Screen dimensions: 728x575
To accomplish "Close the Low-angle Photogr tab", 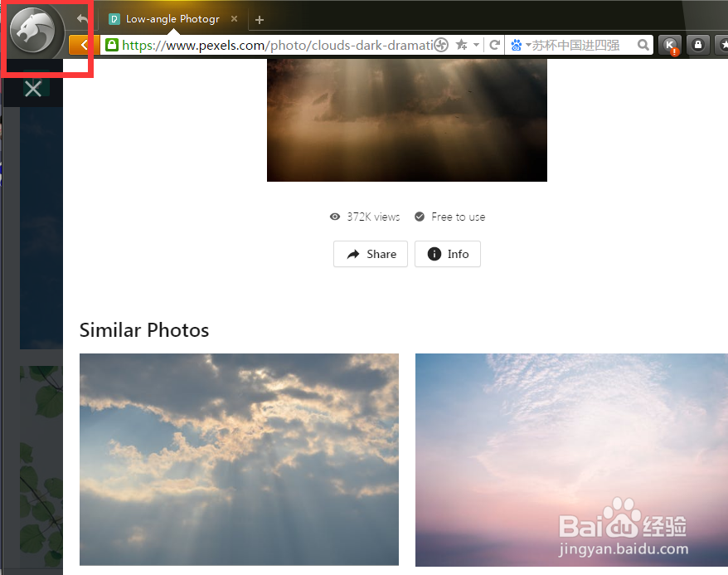I will pos(235,18).
